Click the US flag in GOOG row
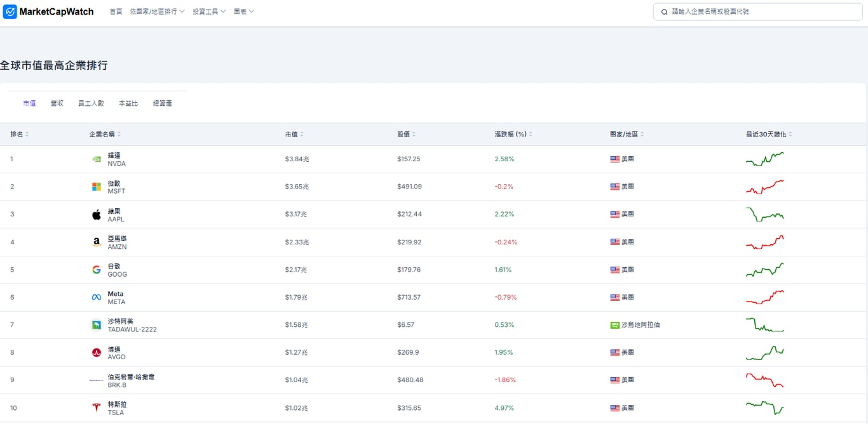 pos(614,270)
